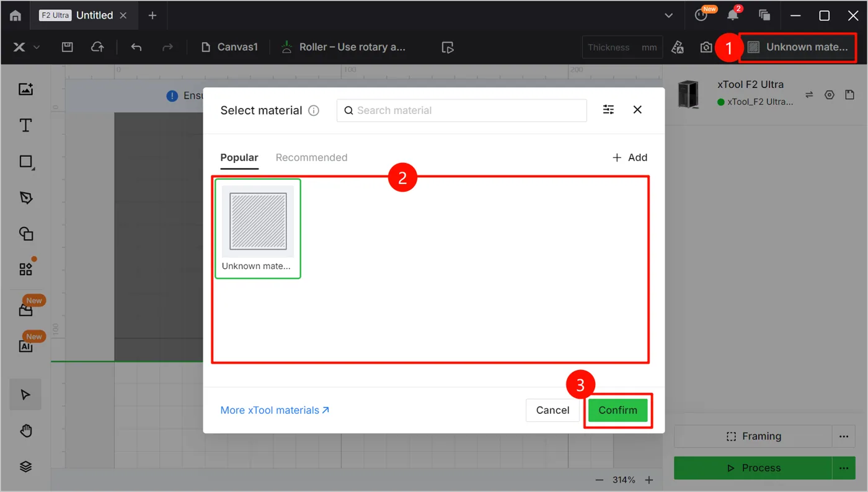
Task: Click the auto-measure thickness icon
Action: coord(678,47)
